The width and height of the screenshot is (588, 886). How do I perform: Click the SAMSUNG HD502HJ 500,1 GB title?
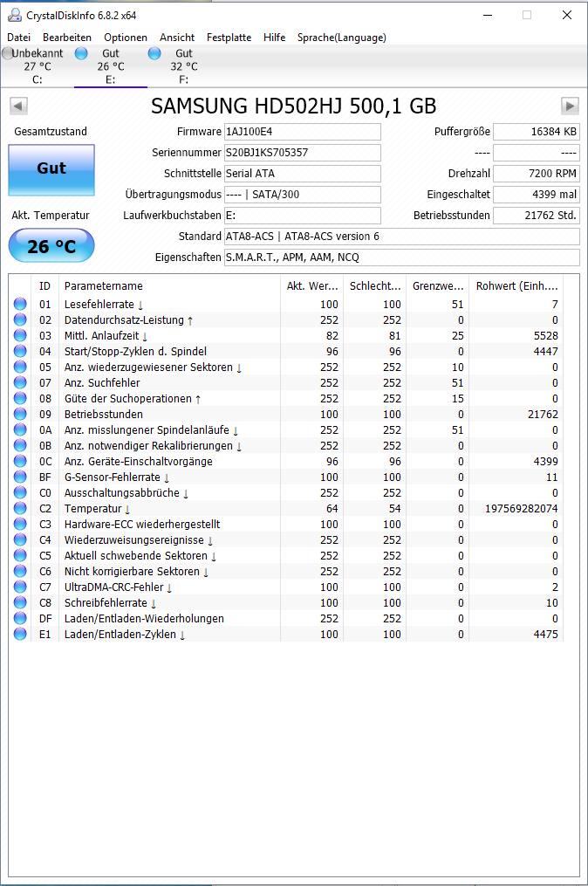click(294, 106)
